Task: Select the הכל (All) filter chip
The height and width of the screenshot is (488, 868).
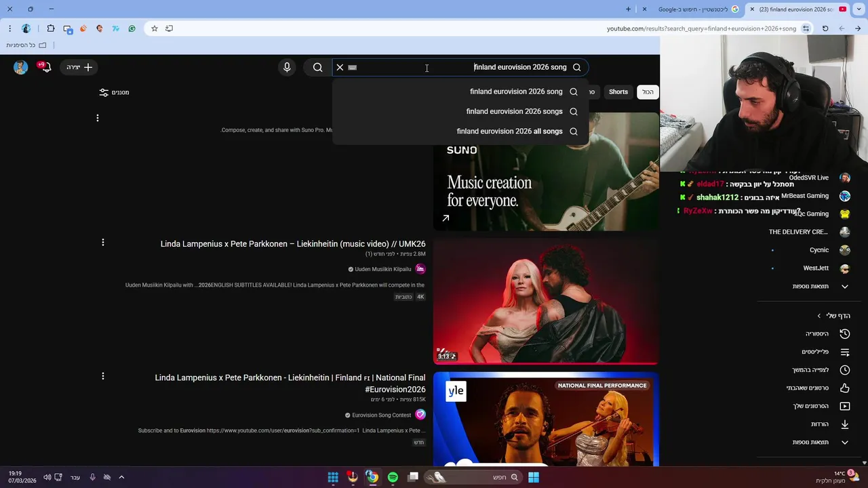Action: (x=648, y=91)
